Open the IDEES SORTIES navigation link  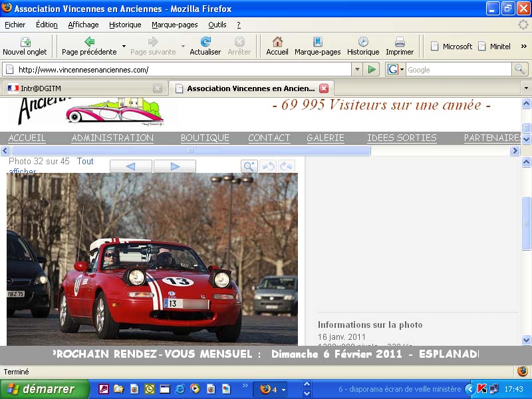402,138
